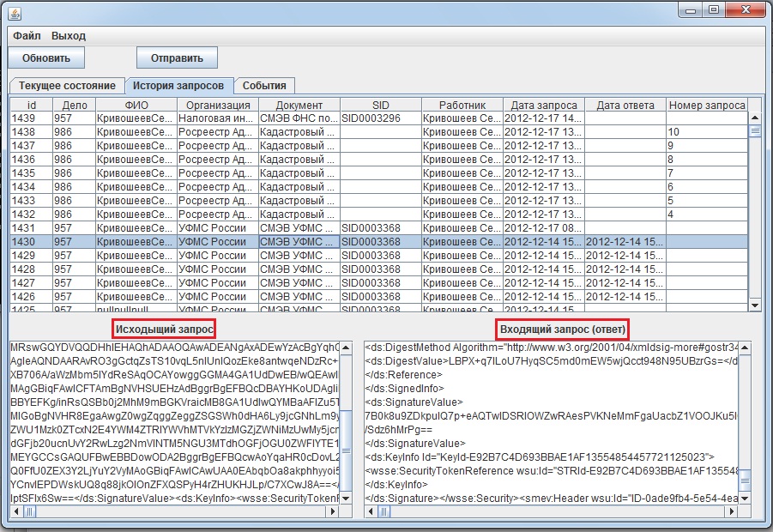This screenshot has width=773, height=532.
Task: Open the Выход menu
Action: pyautogui.click(x=69, y=36)
